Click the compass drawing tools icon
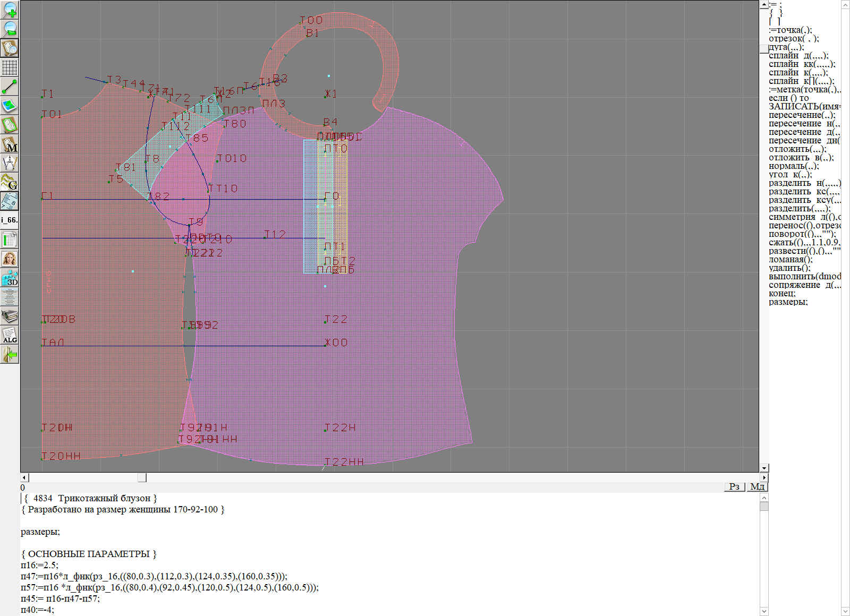 [x=10, y=163]
